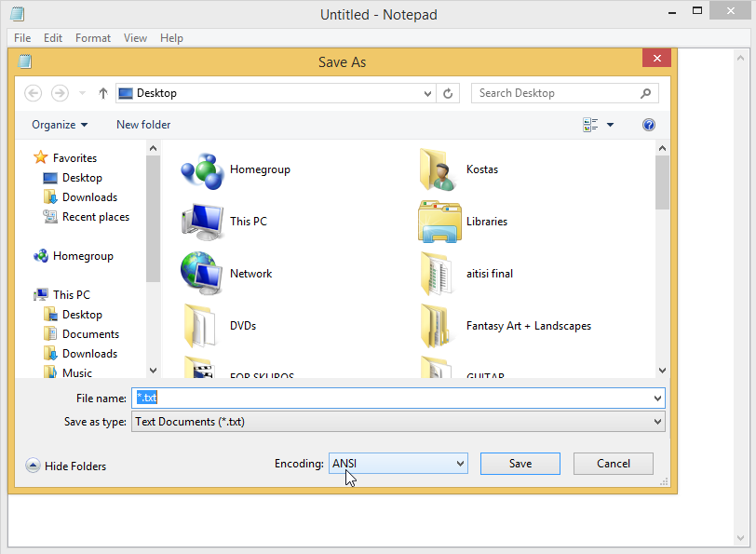Select Downloads under Favorites
The height and width of the screenshot is (554, 756).
pos(80,197)
